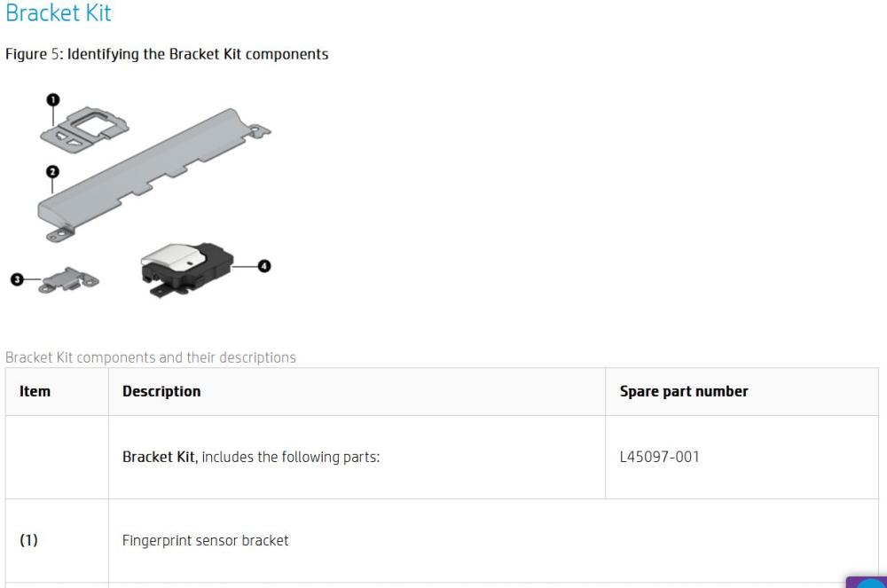Click the Figure 5 caption text
This screenshot has width=887, height=588.
167,54
